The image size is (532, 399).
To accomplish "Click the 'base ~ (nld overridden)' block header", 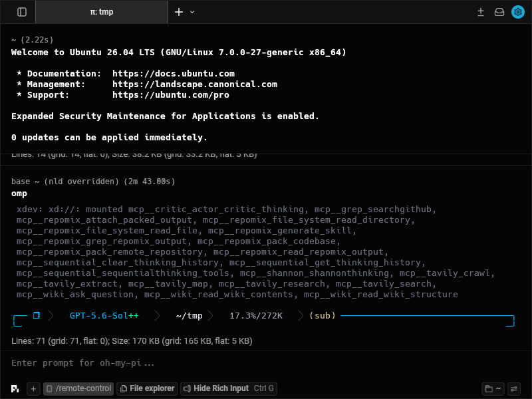I will click(x=93, y=182).
